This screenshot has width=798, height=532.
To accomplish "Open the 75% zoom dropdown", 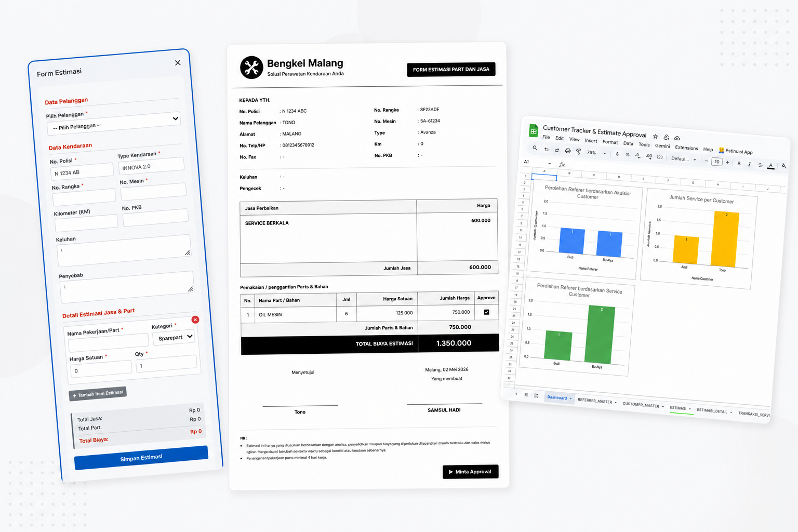I will point(596,153).
